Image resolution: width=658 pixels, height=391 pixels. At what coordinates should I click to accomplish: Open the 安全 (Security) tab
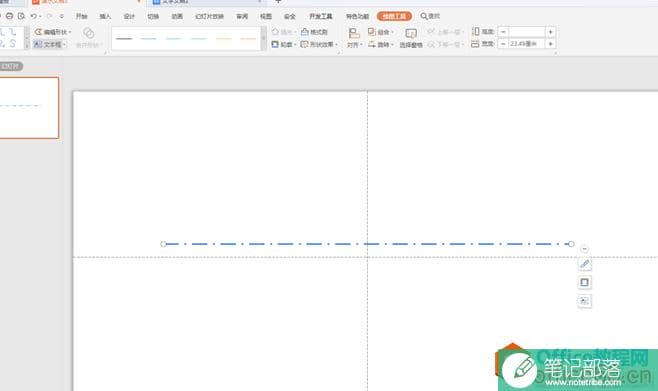point(290,16)
